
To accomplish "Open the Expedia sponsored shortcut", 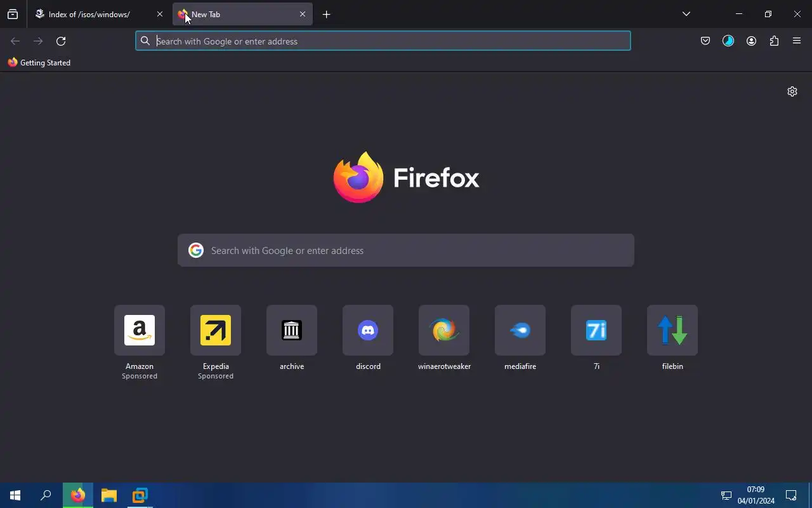I will tap(216, 330).
